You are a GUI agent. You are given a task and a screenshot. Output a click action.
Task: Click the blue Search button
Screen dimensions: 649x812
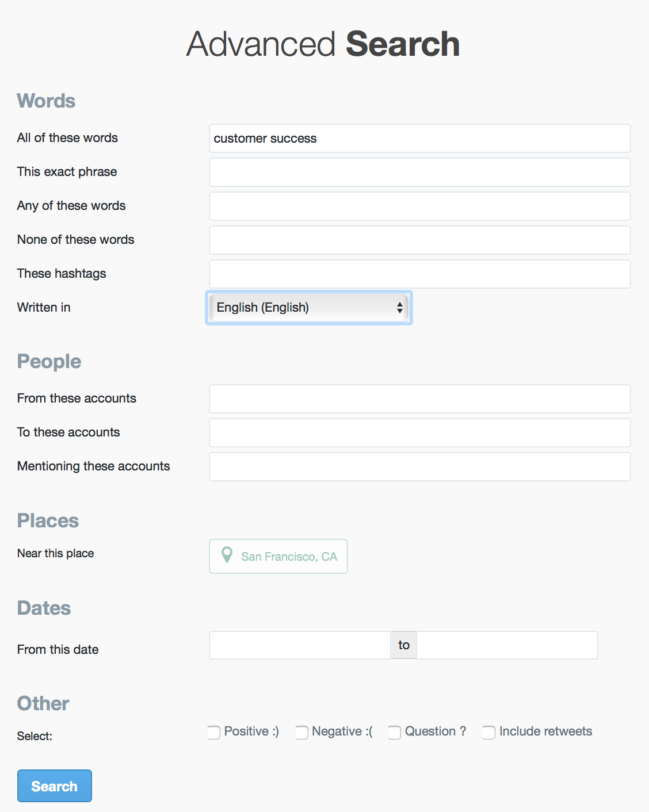[55, 786]
